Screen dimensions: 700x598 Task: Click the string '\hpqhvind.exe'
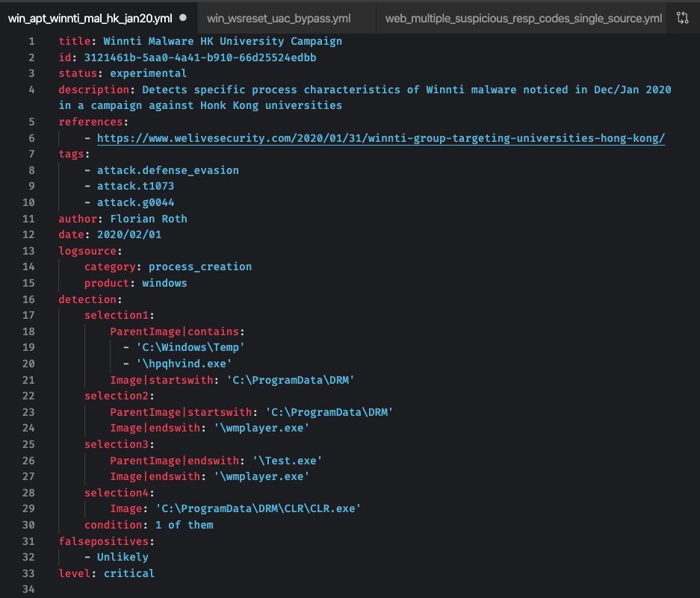[x=184, y=364]
